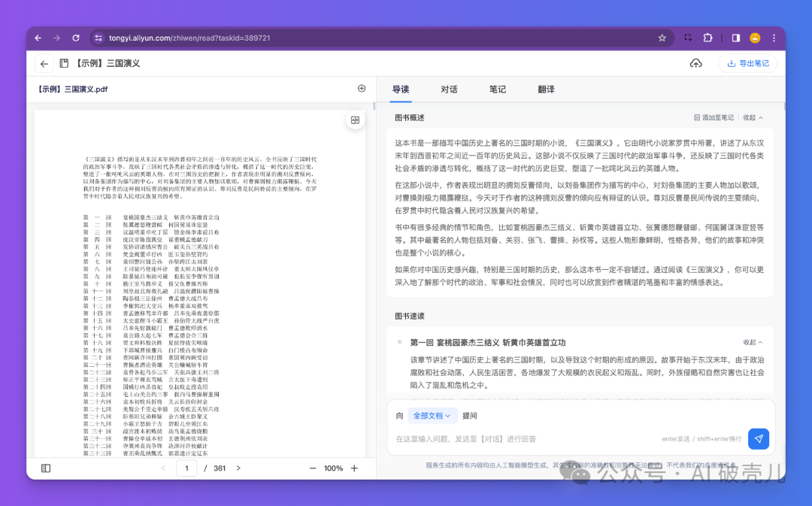Viewport: 812px width, 506px height.
Task: Click the add-document plus icon near PDF filename
Action: coord(362,88)
